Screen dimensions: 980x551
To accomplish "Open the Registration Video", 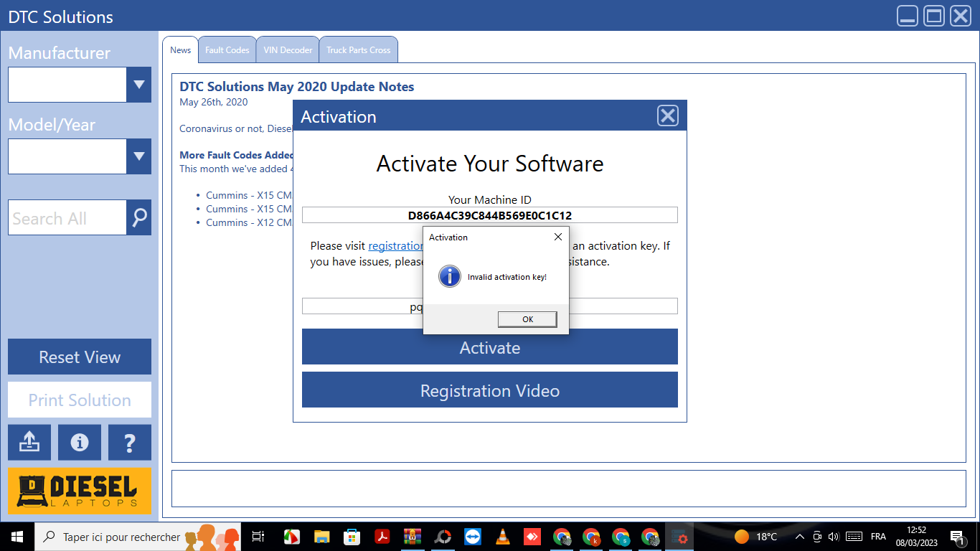I will [x=490, y=390].
